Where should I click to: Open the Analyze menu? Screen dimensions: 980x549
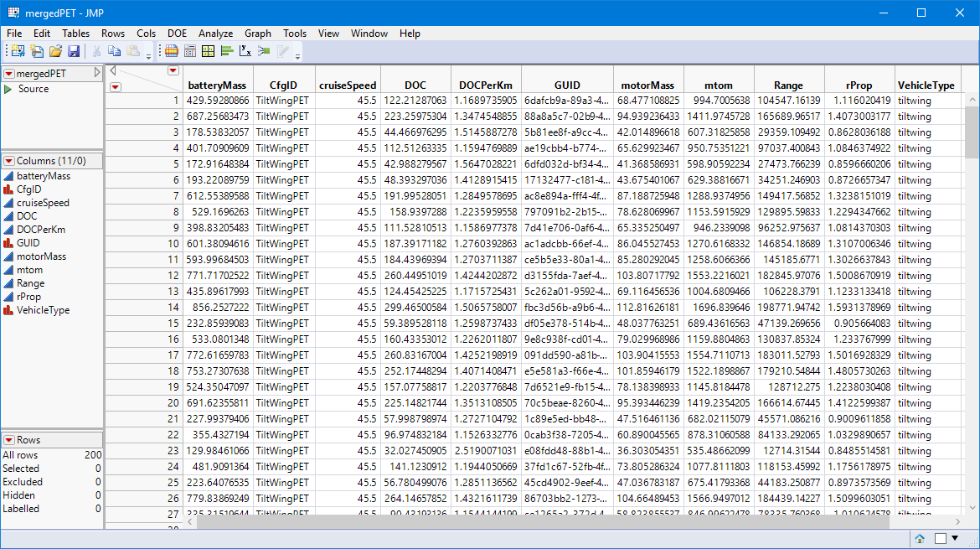coord(215,34)
